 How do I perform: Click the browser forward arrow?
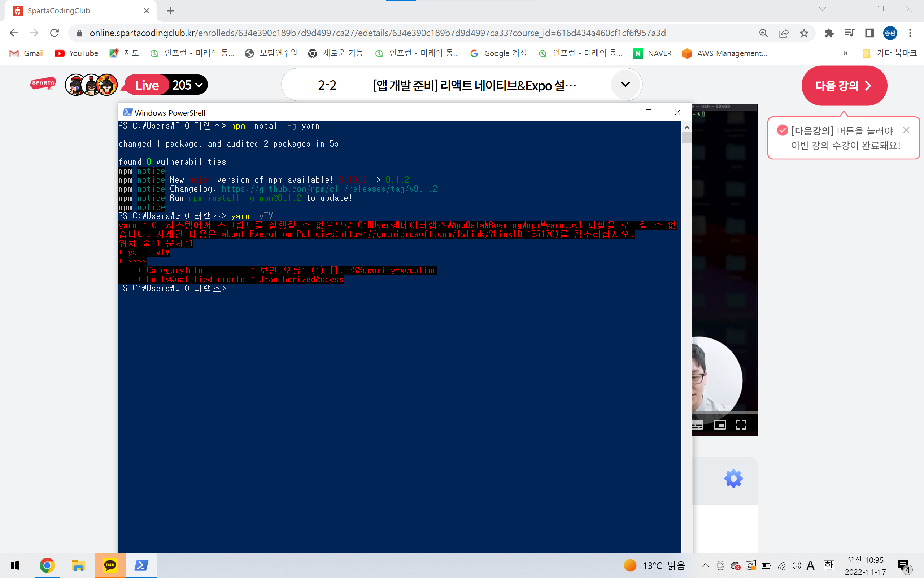tap(34, 33)
